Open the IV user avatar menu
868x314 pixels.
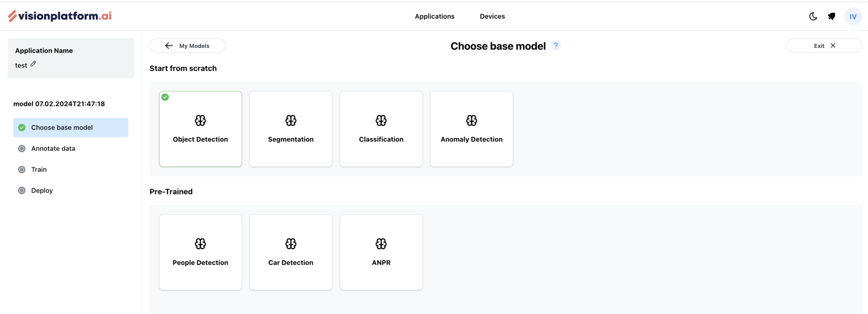point(853,17)
